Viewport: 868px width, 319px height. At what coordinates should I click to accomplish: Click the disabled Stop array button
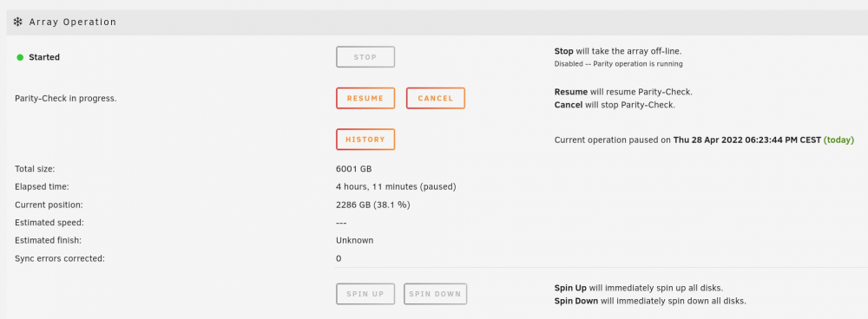[x=365, y=57]
